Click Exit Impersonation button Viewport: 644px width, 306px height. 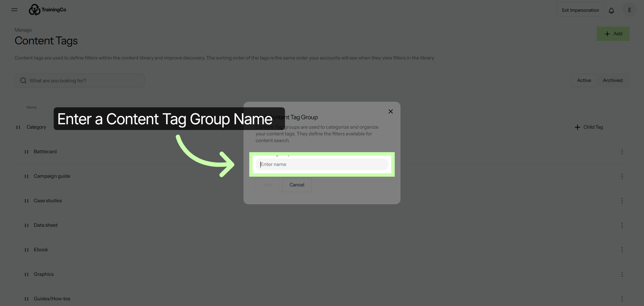pyautogui.click(x=580, y=10)
